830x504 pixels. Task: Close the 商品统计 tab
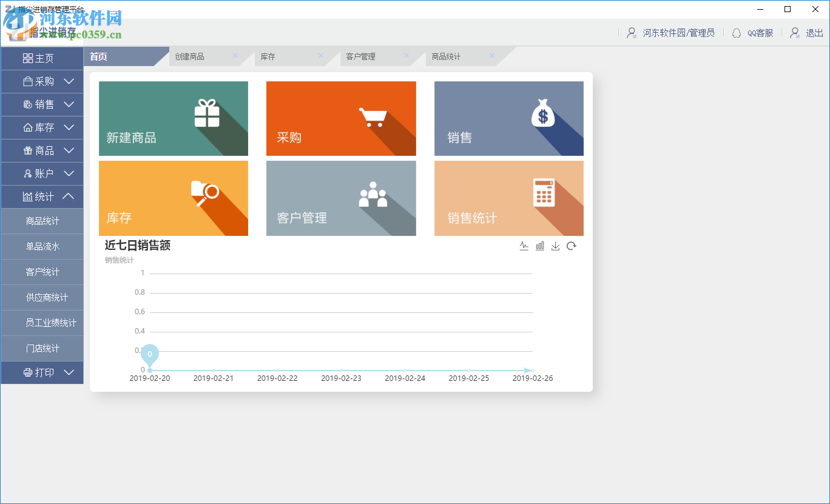[492, 56]
